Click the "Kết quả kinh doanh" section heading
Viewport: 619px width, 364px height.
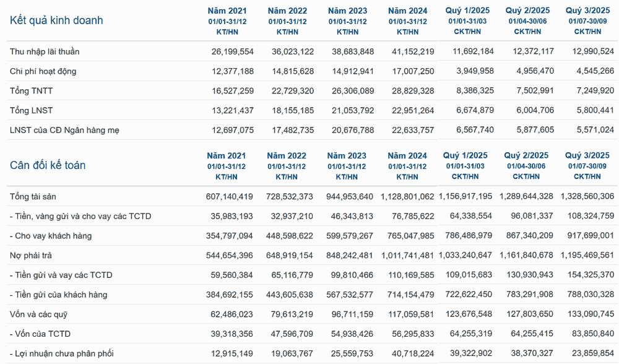click(56, 20)
